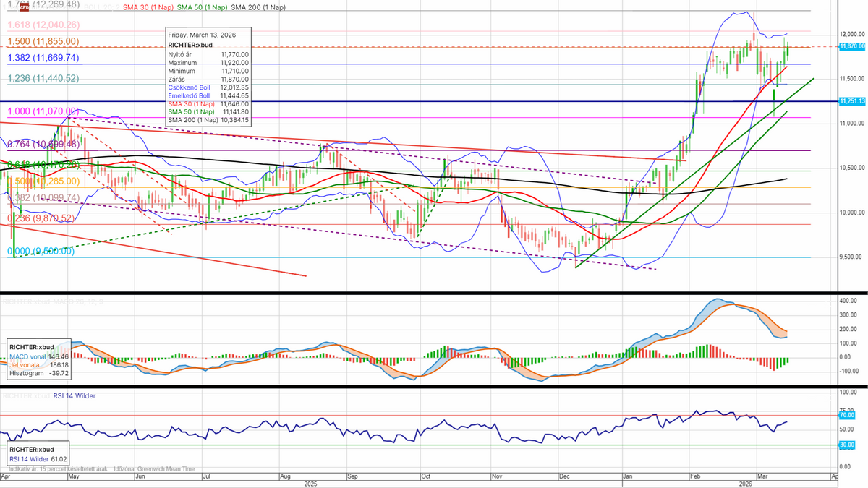Viewport: 868px width, 488px height.
Task: Click the March 13, 2026 price tooltip
Action: click(208, 77)
